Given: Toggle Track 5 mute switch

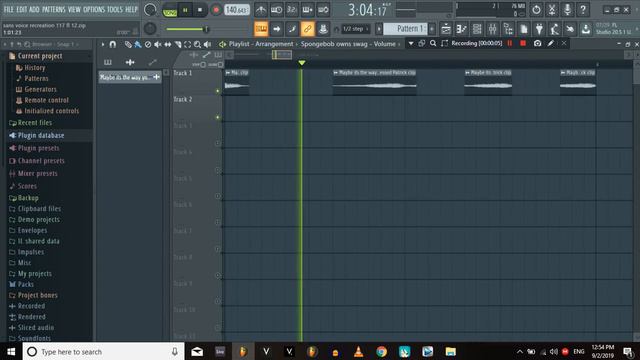Looking at the screenshot, I should point(218,196).
